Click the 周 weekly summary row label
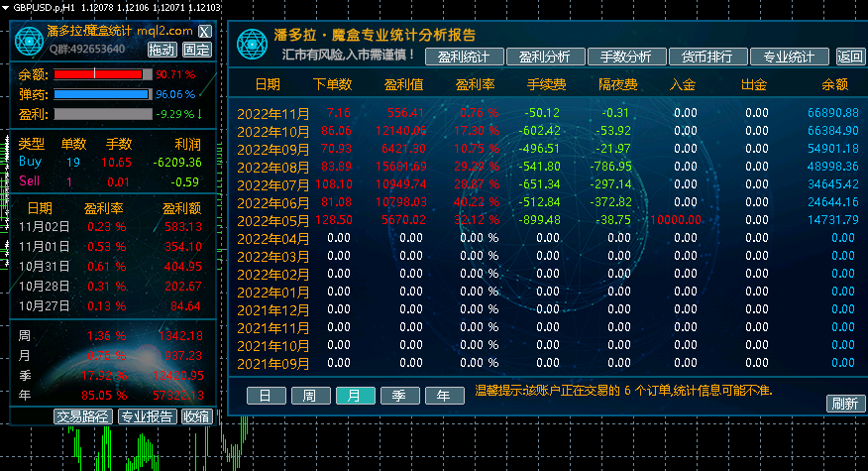868x471 pixels. coord(25,336)
